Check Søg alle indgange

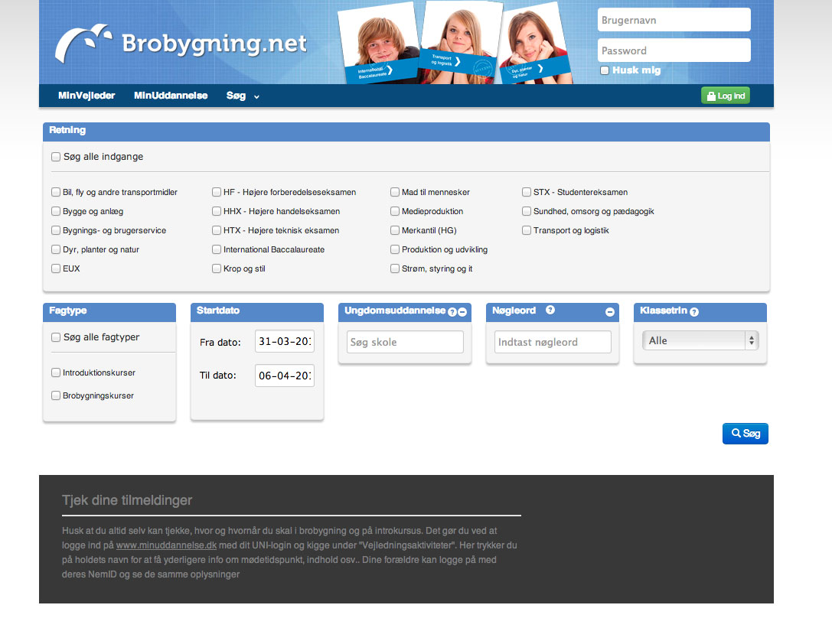pyautogui.click(x=56, y=157)
